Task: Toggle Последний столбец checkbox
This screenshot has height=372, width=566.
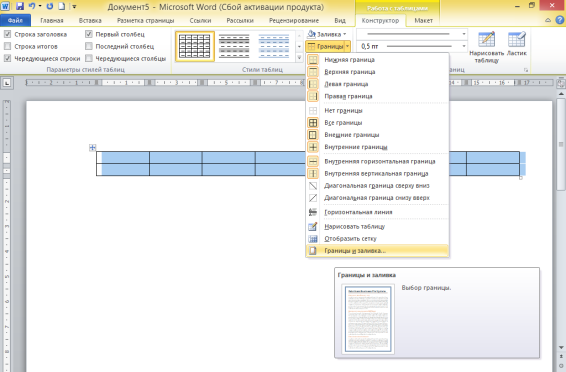Action: [x=89, y=46]
